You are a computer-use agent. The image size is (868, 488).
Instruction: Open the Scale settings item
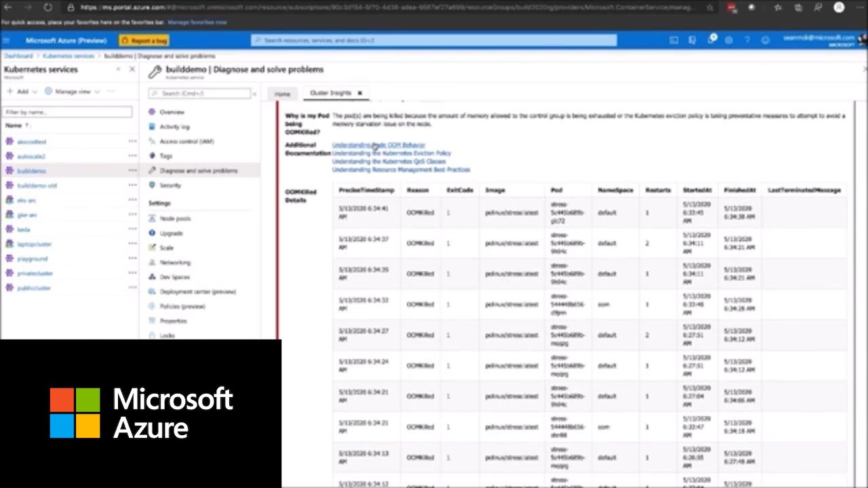coord(167,247)
